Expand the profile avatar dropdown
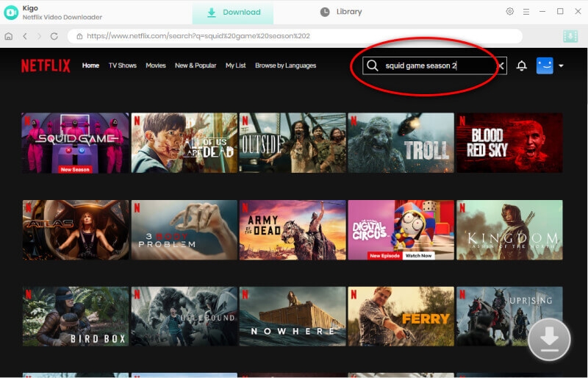The width and height of the screenshot is (588, 378). coord(561,65)
